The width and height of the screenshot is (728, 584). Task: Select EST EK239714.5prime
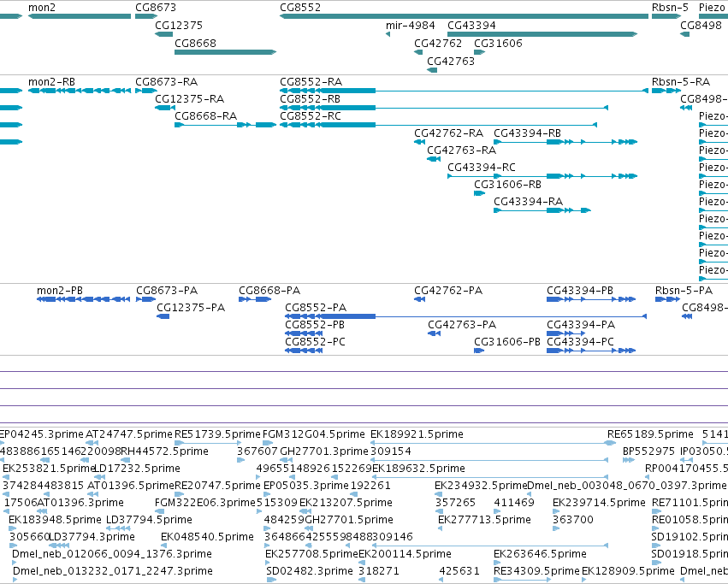coord(599,503)
